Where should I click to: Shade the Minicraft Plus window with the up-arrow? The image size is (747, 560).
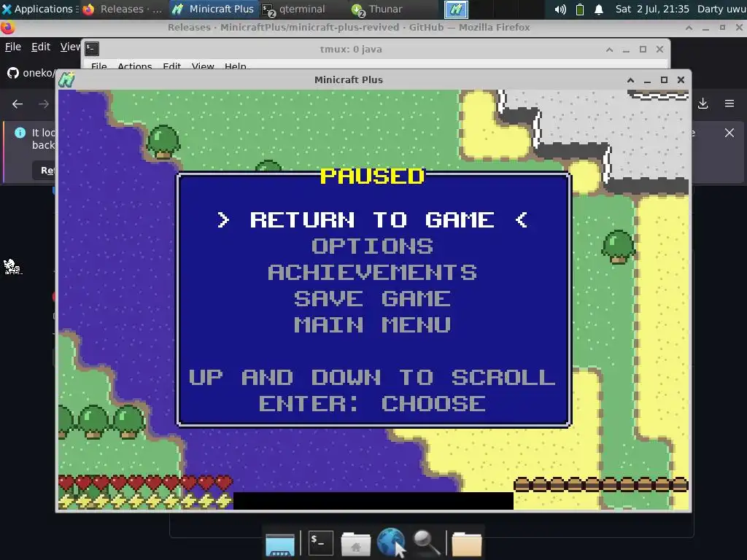click(x=631, y=80)
